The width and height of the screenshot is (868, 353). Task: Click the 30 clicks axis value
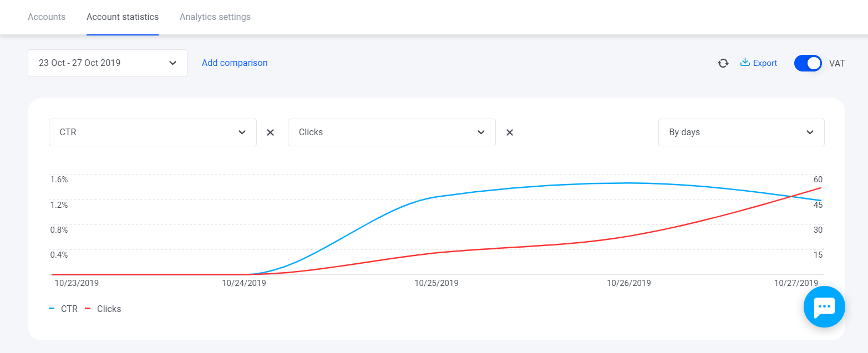[x=818, y=230]
